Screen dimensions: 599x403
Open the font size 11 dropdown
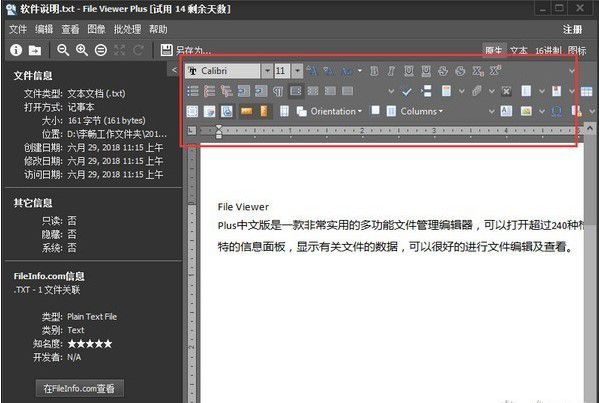click(x=297, y=71)
